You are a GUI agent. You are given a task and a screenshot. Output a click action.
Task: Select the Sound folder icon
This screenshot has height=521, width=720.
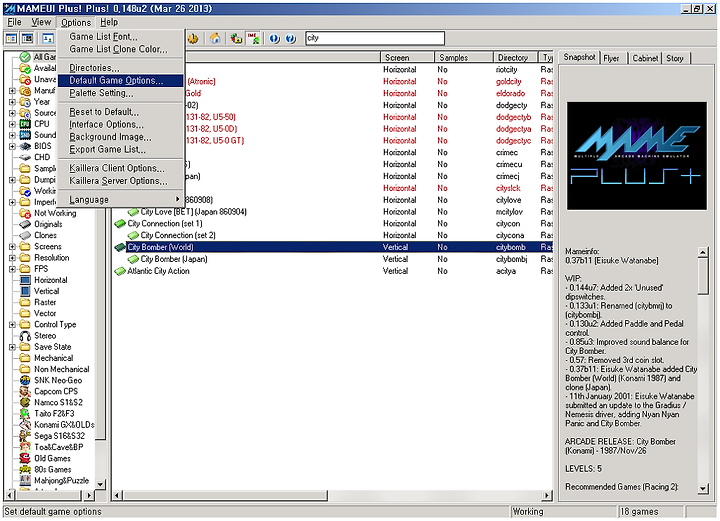(25, 135)
